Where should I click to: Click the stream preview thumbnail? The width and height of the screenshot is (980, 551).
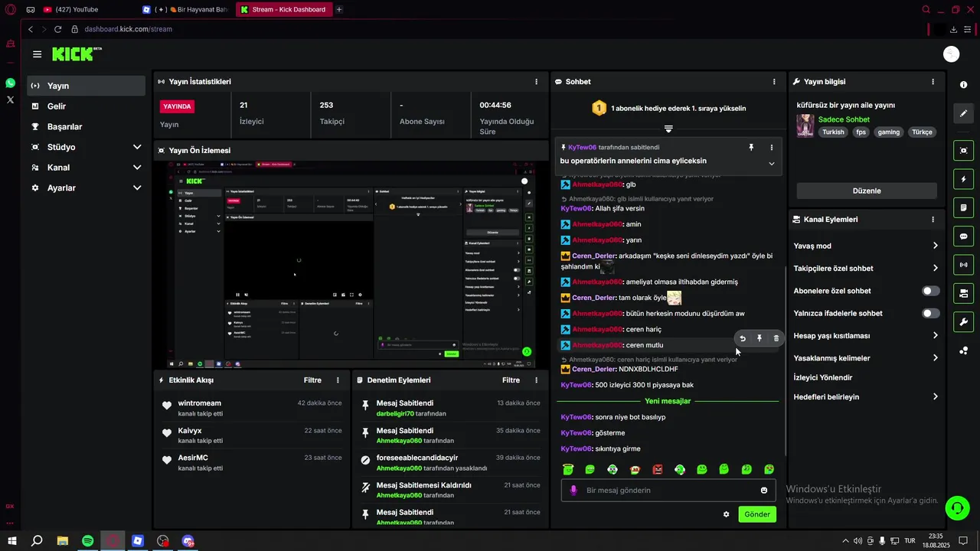[x=350, y=265]
